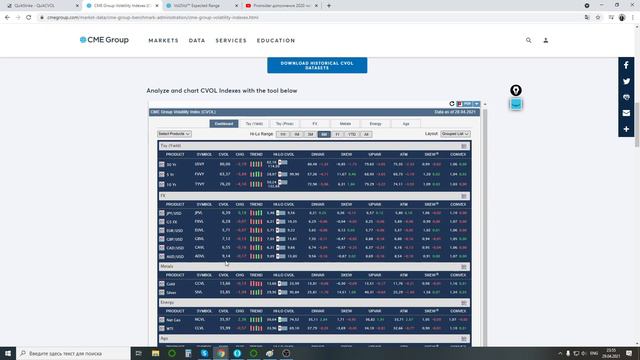Viewport: 640px width, 360px height.
Task: Open chart icon for Nat Gas row
Action: [x=162, y=320]
